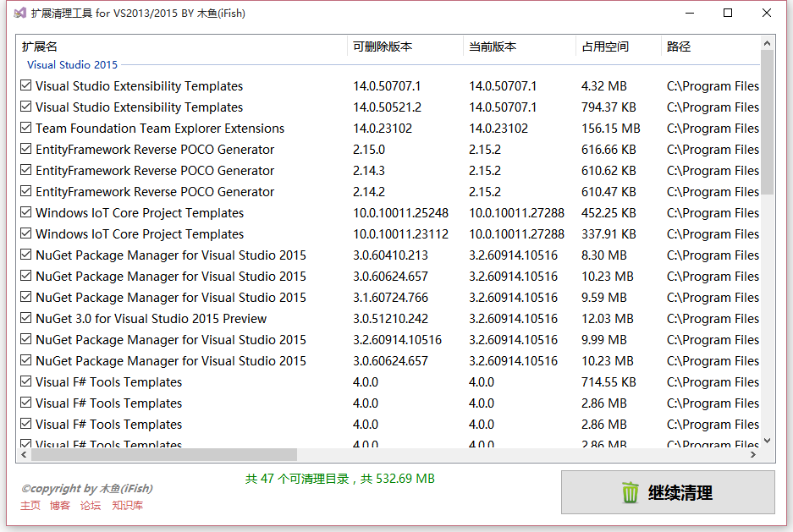
Task: Sort list by the 扩展名 column header
Action: pos(38,47)
